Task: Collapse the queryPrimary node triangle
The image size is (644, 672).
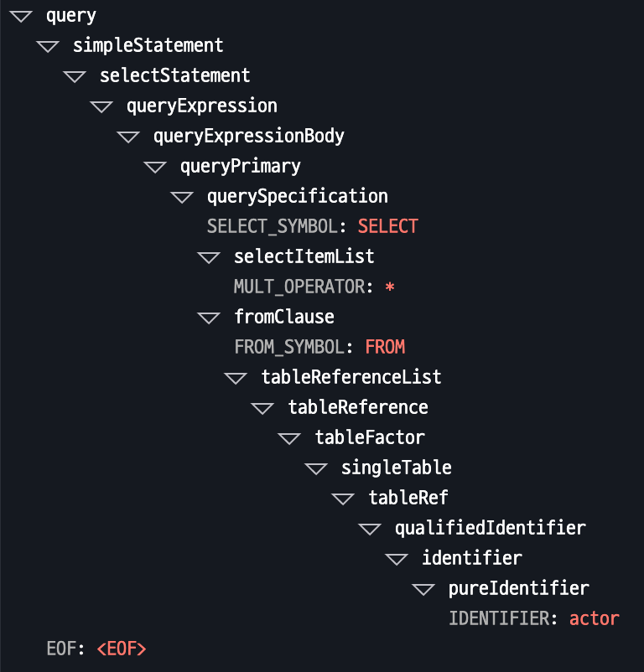Action: pyautogui.click(x=156, y=167)
